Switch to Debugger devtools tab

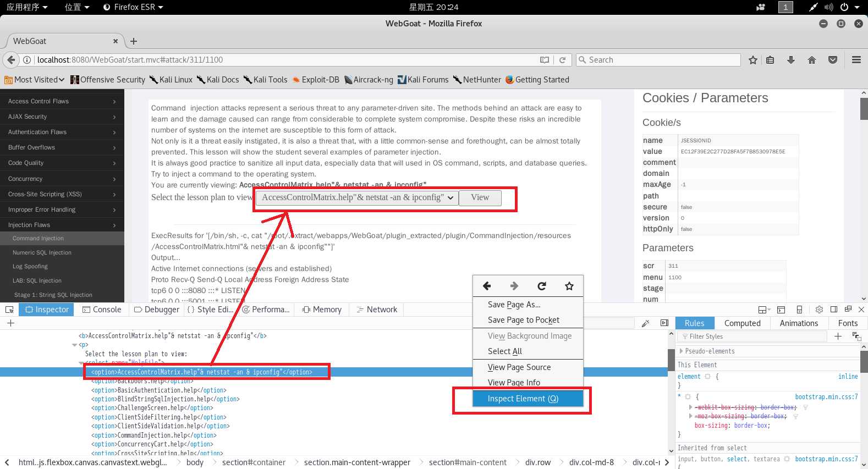pyautogui.click(x=157, y=310)
